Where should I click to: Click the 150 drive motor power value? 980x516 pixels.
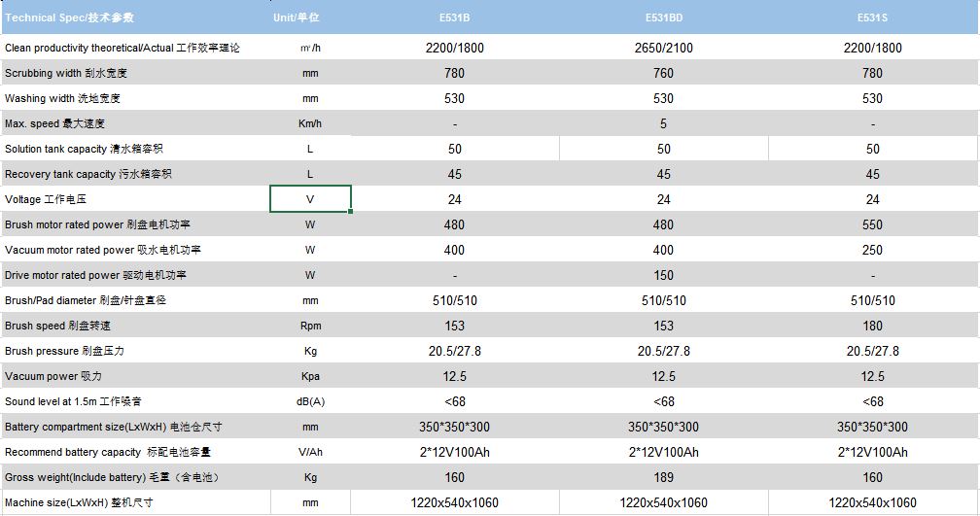663,275
